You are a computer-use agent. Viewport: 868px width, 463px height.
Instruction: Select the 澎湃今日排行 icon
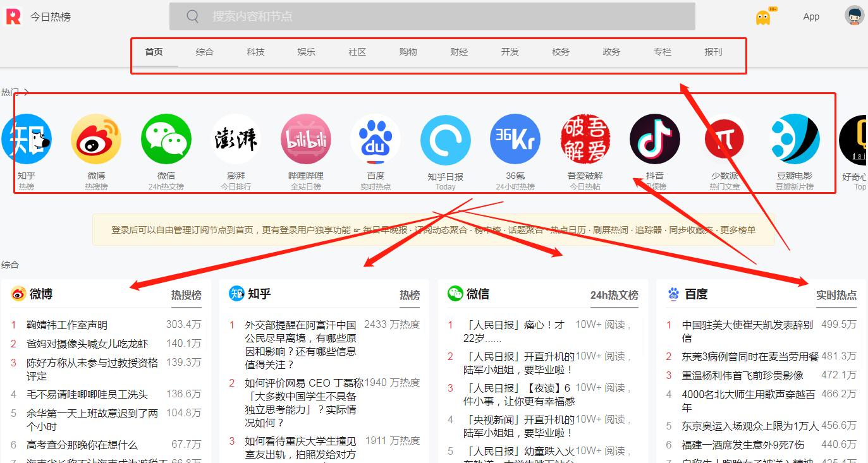point(236,139)
